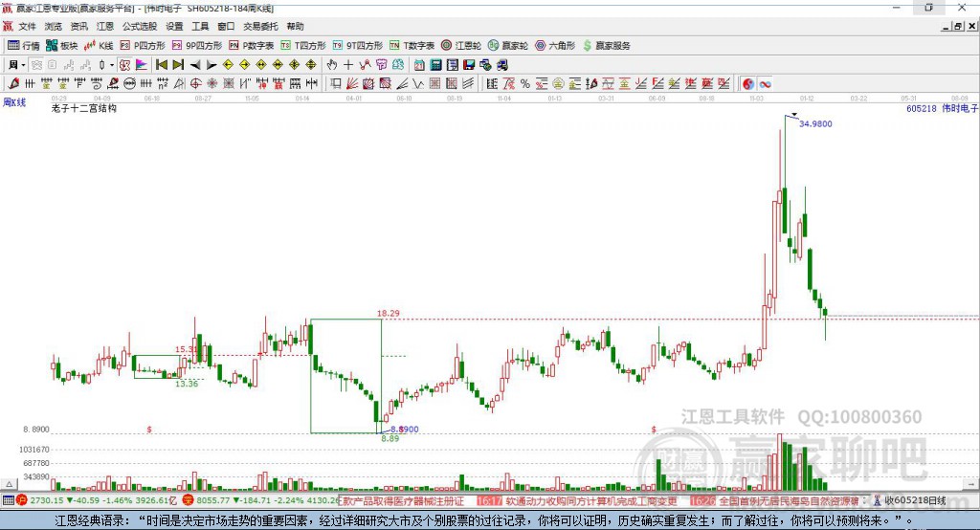Click the circled crosshair target icon
The height and width of the screenshot is (530, 980).
tap(195, 84)
